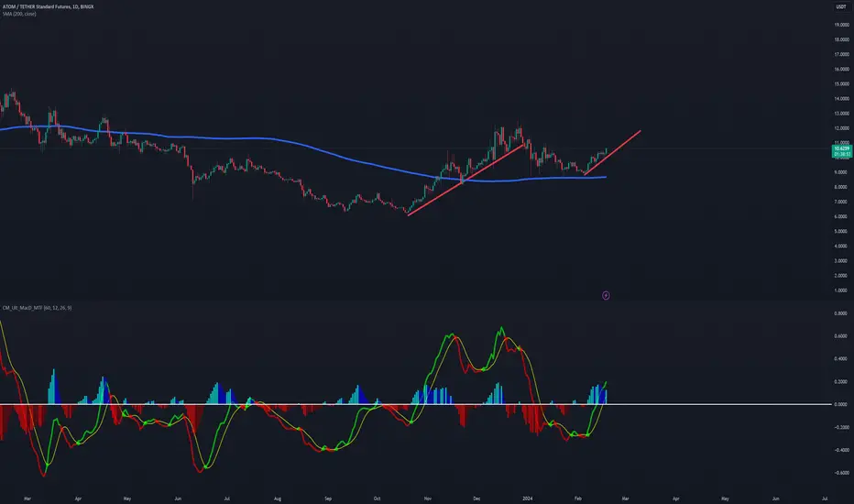Select the red trendline starting in February

click(x=612, y=153)
